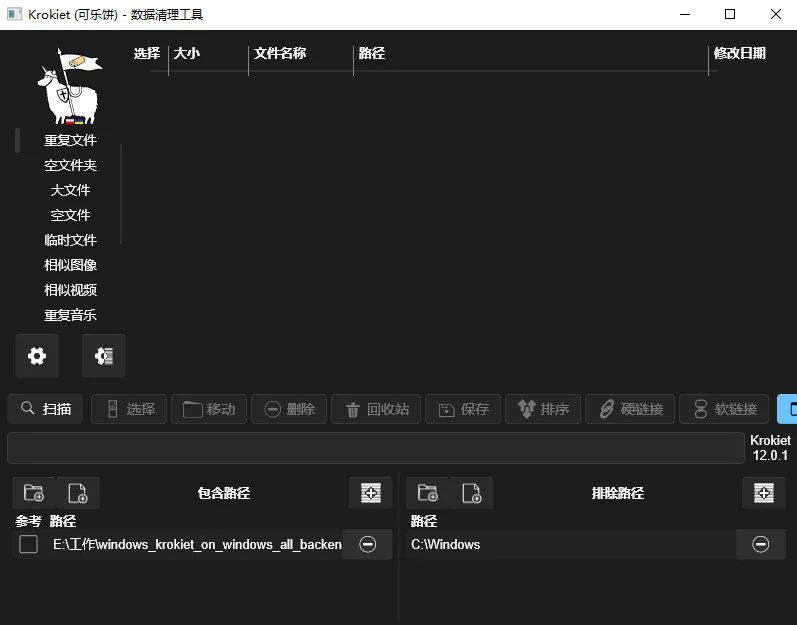Click the sidebar tool list scrollbar
Viewport: 797px width, 625px height.
pos(121,194)
